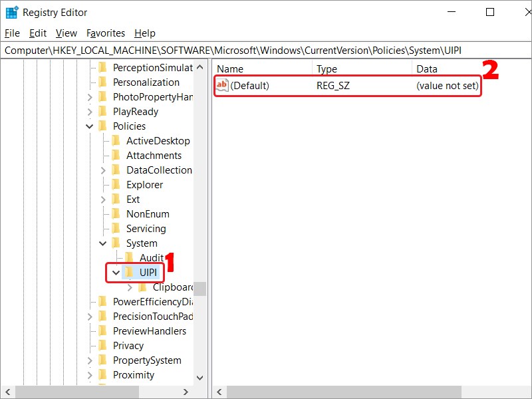The height and width of the screenshot is (399, 532).
Task: Select the Privacy key label
Action: 128,346
